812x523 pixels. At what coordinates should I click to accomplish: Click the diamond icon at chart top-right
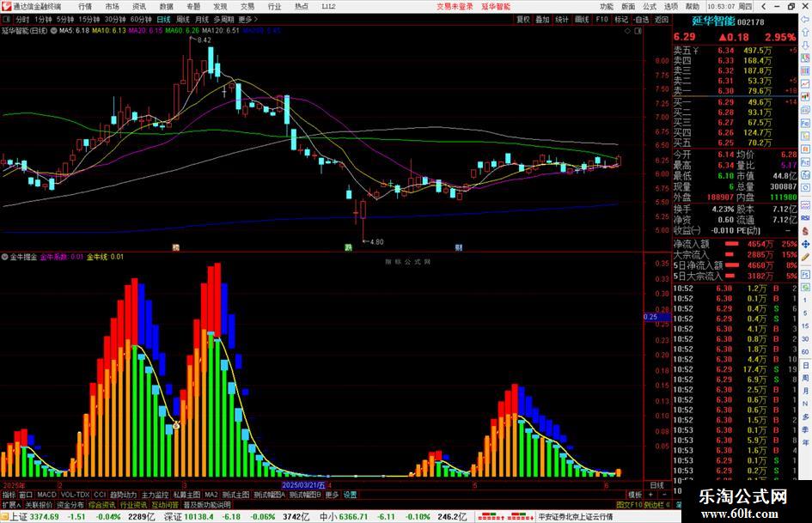[x=627, y=31]
